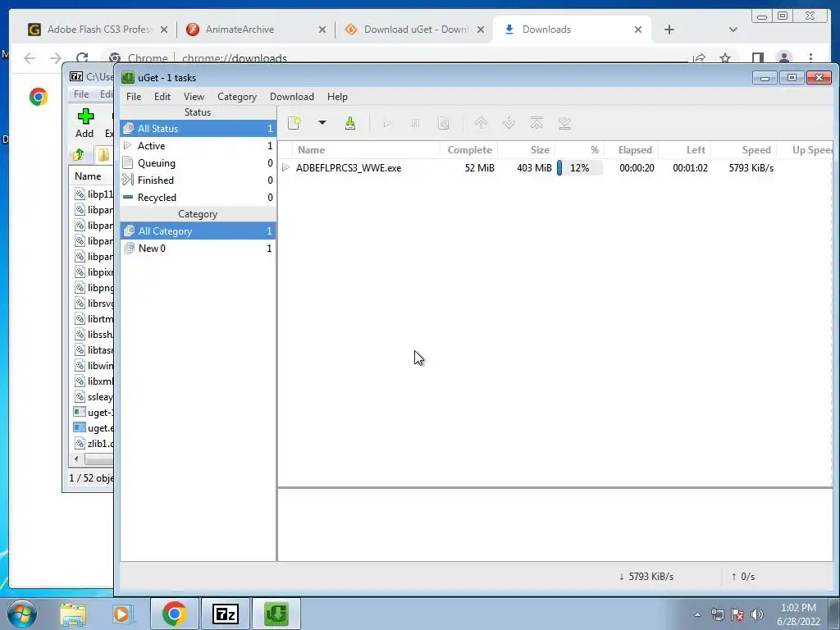Click the Move Down toolbar icon
The image size is (840, 630).
point(509,123)
